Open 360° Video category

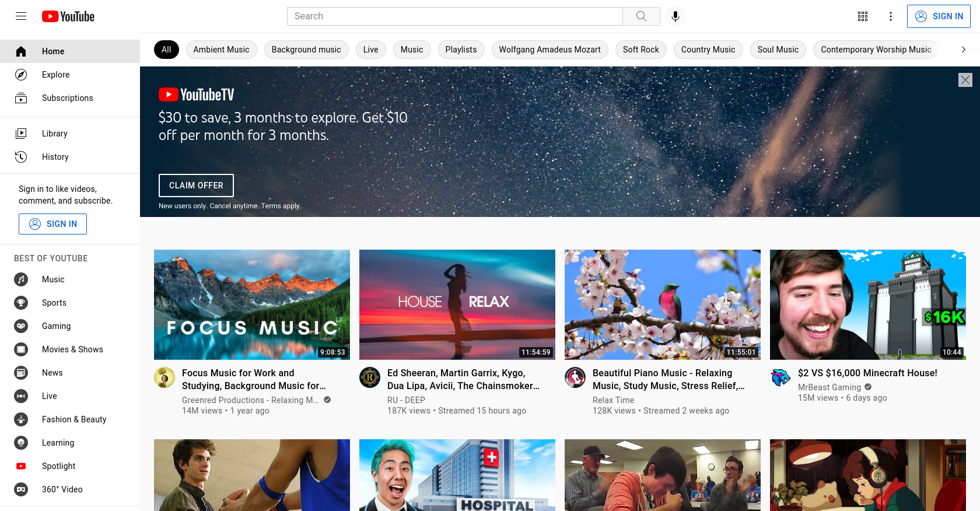(x=70, y=489)
